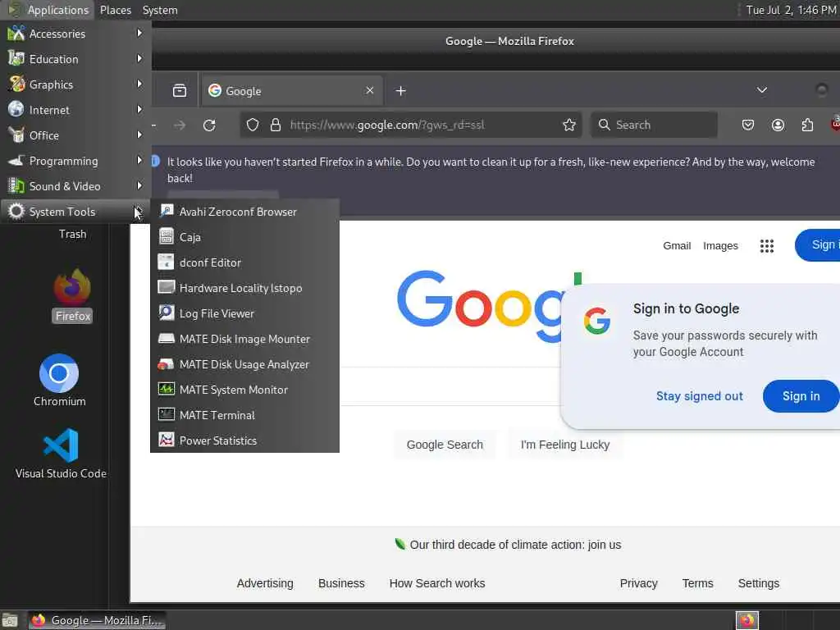Viewport: 840px width, 630px height.
Task: Open Firefox tracking protection shield icon
Action: [253, 125]
